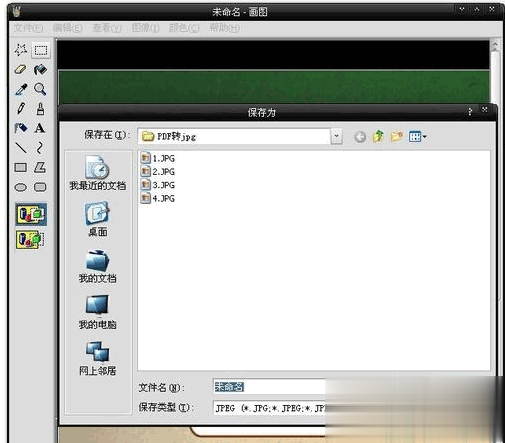Screen dimensions: 505x443
Task: Go up one folder level
Action: [x=378, y=136]
